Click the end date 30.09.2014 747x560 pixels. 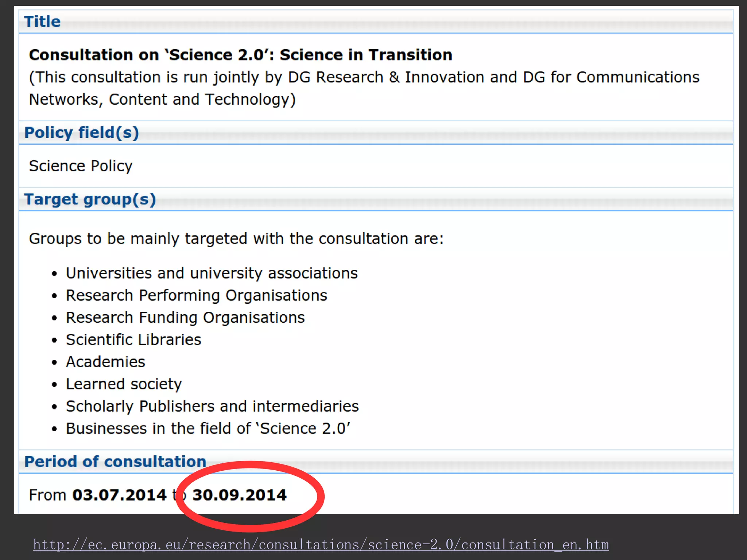(x=240, y=495)
